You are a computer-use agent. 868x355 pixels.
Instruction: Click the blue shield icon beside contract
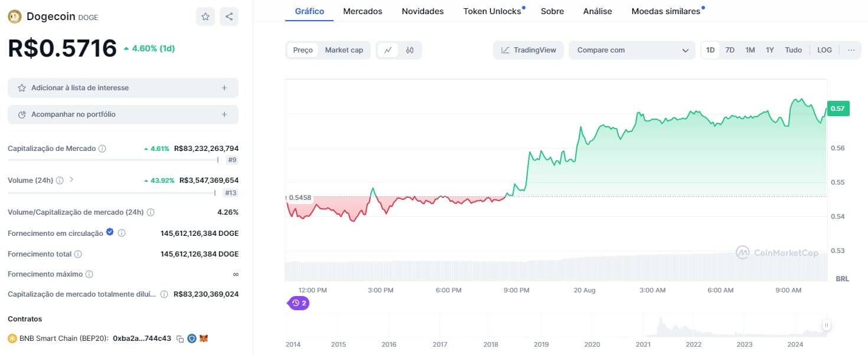click(x=192, y=338)
